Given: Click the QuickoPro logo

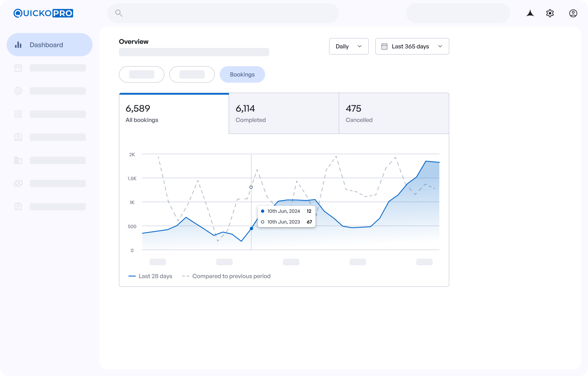Looking at the screenshot, I should (x=43, y=13).
